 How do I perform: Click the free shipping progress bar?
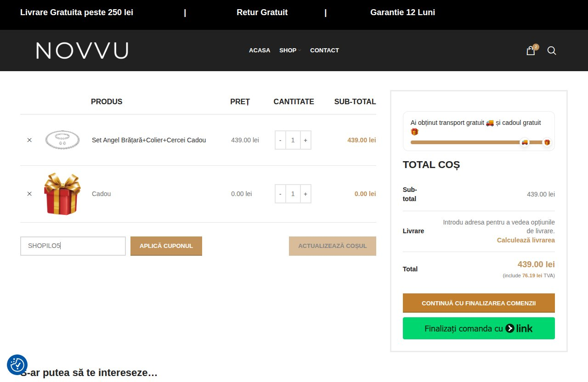(x=479, y=142)
